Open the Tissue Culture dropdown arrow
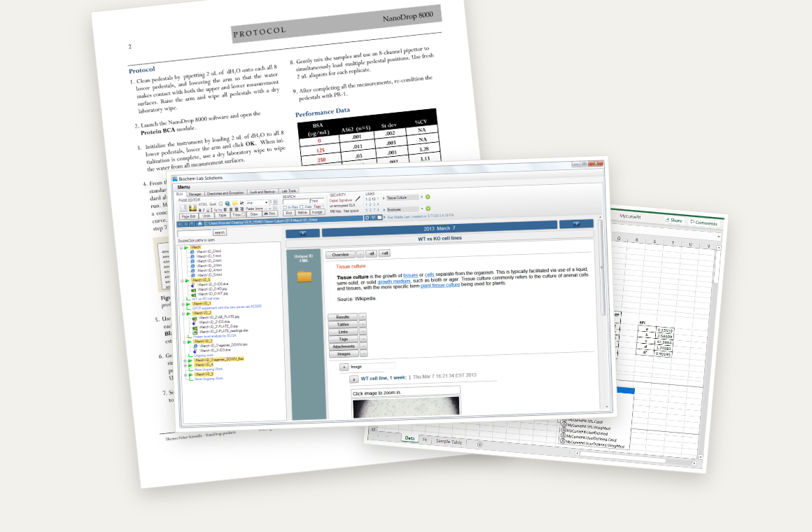Screen dimensions: 812x532 (421, 197)
